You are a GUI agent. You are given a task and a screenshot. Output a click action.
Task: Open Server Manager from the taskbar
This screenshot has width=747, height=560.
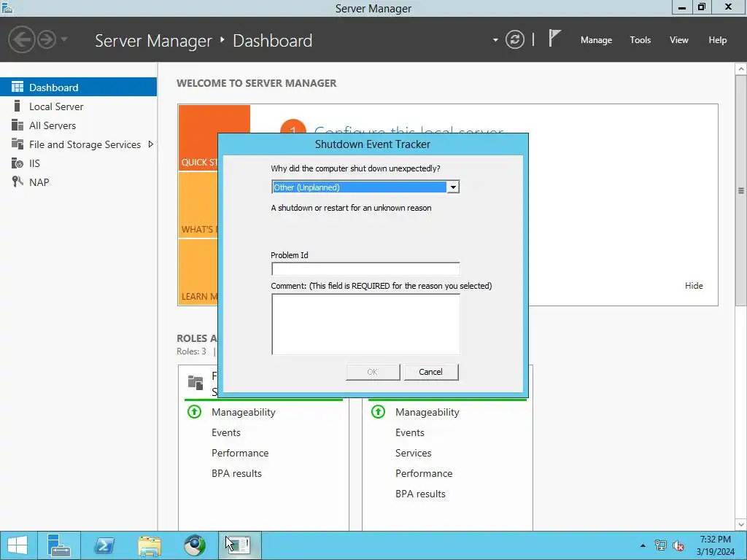[x=58, y=545]
